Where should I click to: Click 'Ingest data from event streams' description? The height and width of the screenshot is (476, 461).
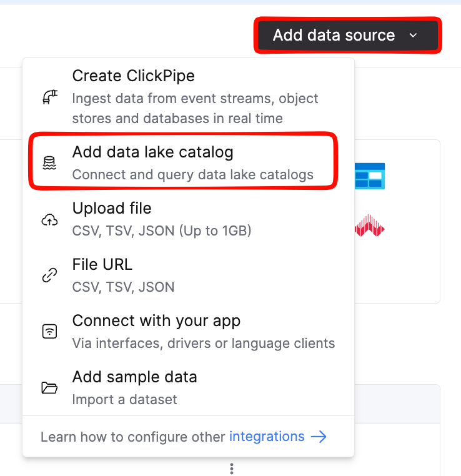click(195, 108)
